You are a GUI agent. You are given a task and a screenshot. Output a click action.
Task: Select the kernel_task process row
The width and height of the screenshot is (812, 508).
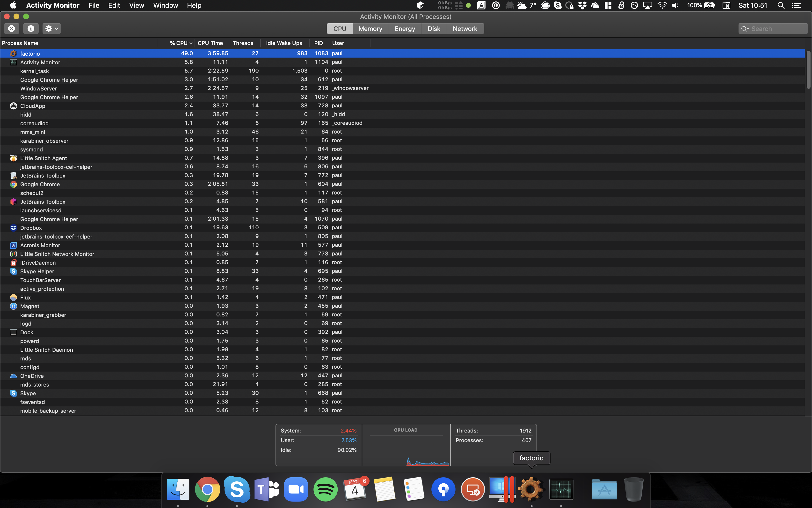tap(403, 71)
